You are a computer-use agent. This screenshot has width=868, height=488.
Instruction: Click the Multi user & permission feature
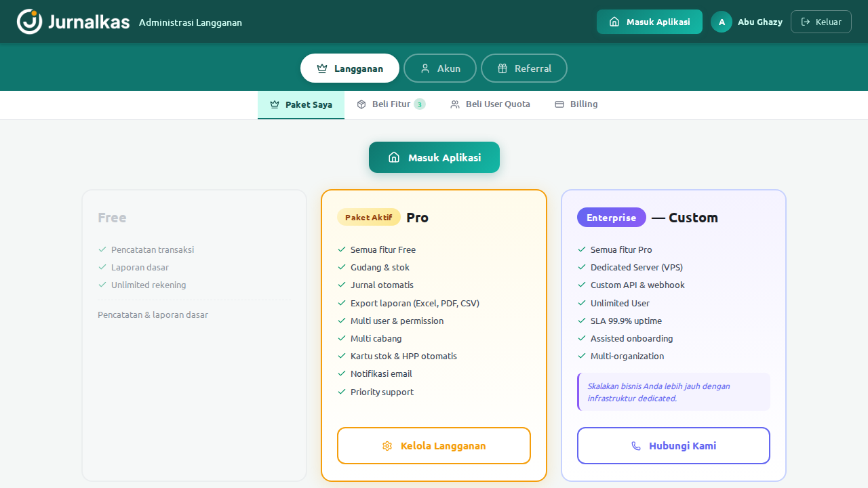click(397, 321)
